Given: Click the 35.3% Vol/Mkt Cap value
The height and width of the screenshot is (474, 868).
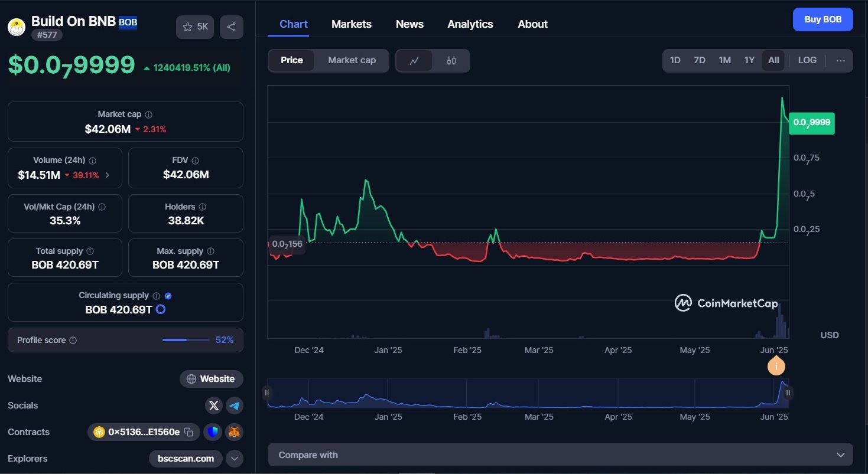Looking at the screenshot, I should (x=65, y=221).
